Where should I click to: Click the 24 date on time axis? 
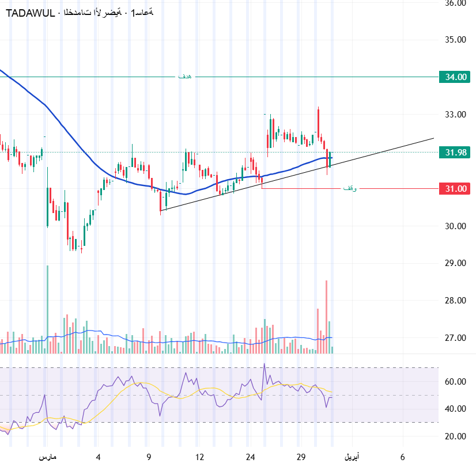250,457
